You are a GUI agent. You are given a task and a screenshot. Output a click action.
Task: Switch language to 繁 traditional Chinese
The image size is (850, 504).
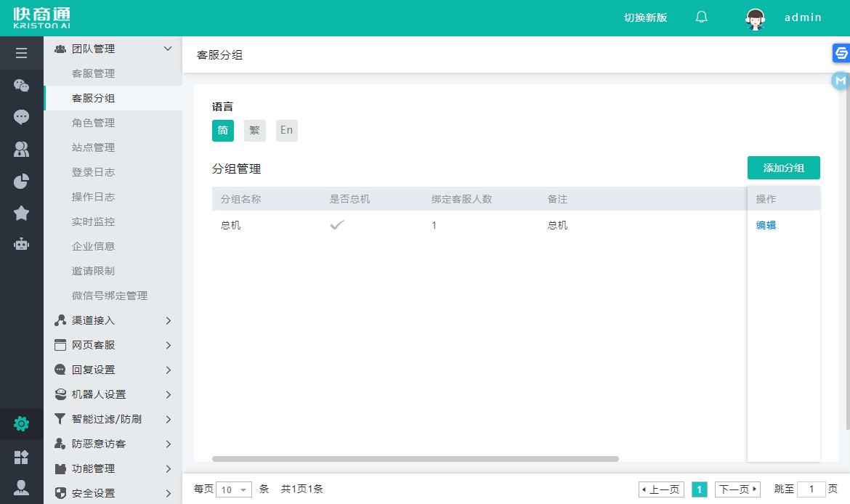pyautogui.click(x=255, y=131)
